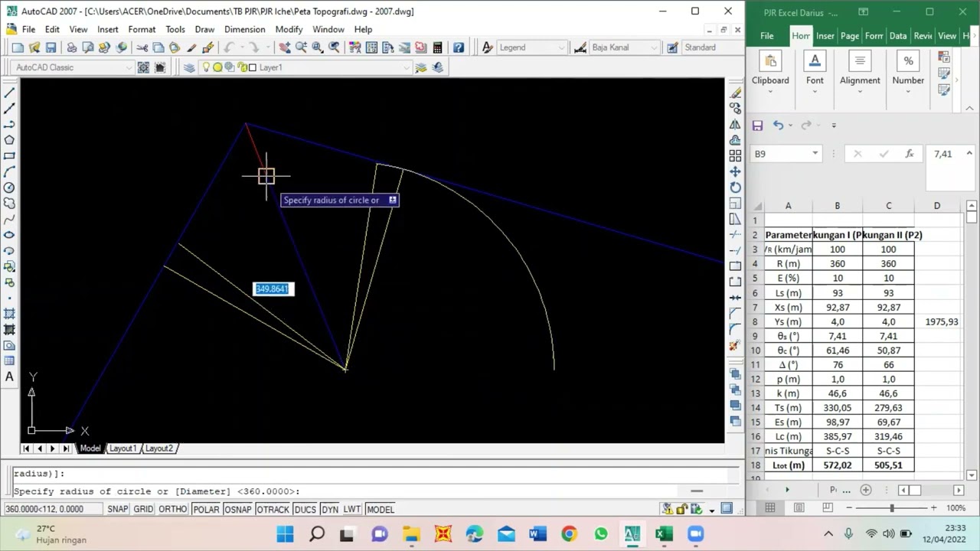The height and width of the screenshot is (551, 980).
Task: Toggle POLAR tracking in status bar
Action: [x=206, y=509]
